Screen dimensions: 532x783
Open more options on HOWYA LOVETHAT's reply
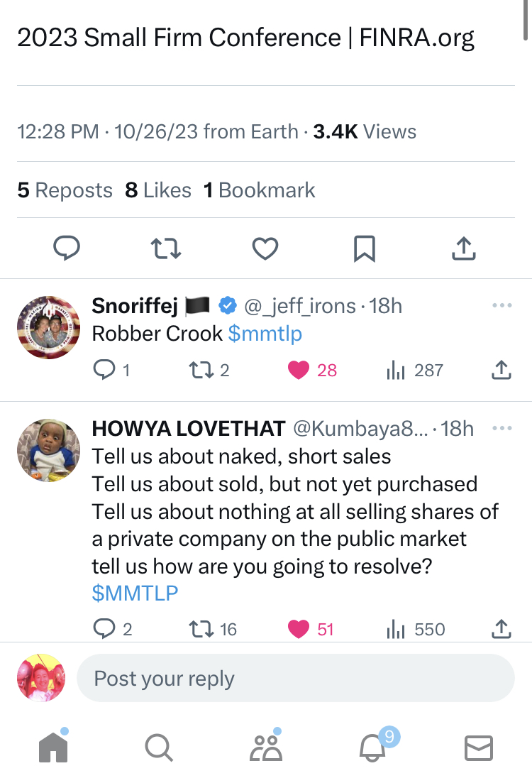(501, 429)
